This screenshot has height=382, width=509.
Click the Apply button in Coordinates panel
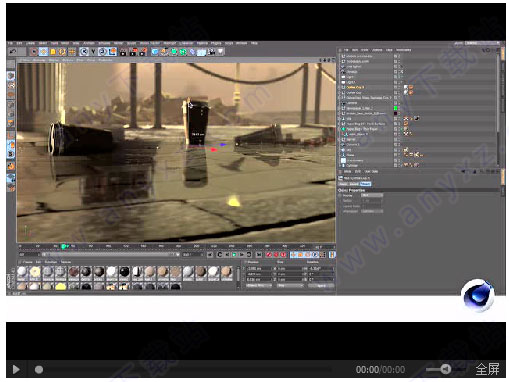pos(321,286)
